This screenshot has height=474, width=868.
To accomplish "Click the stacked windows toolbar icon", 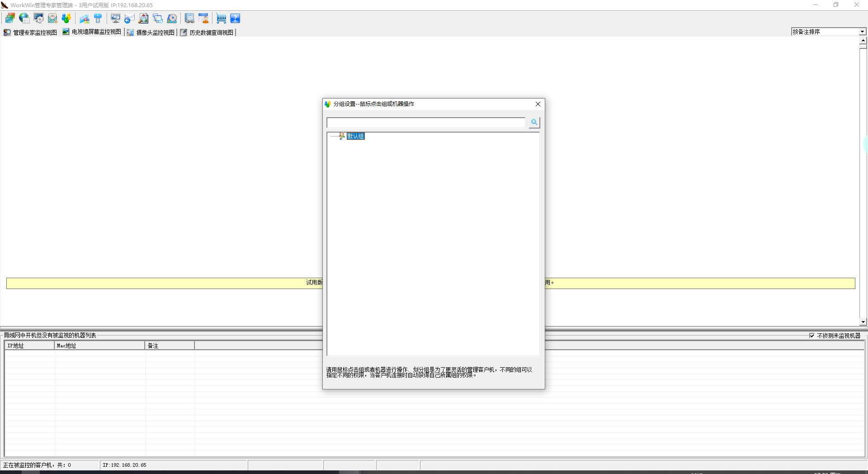I will (x=10, y=18).
